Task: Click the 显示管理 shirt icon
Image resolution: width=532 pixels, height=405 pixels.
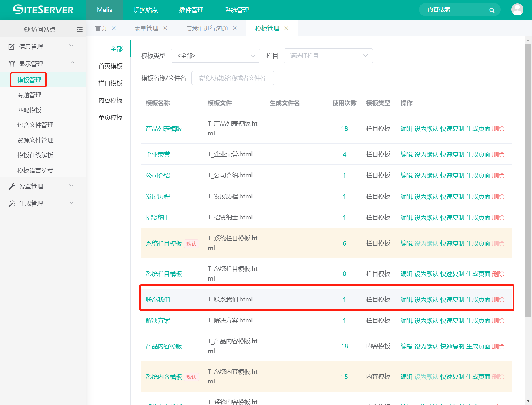Action: 11,64
